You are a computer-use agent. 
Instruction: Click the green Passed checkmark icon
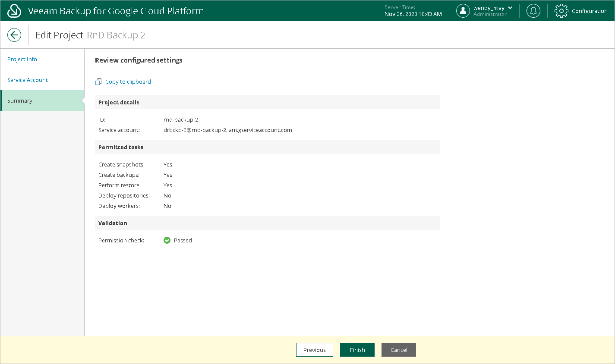pyautogui.click(x=167, y=240)
